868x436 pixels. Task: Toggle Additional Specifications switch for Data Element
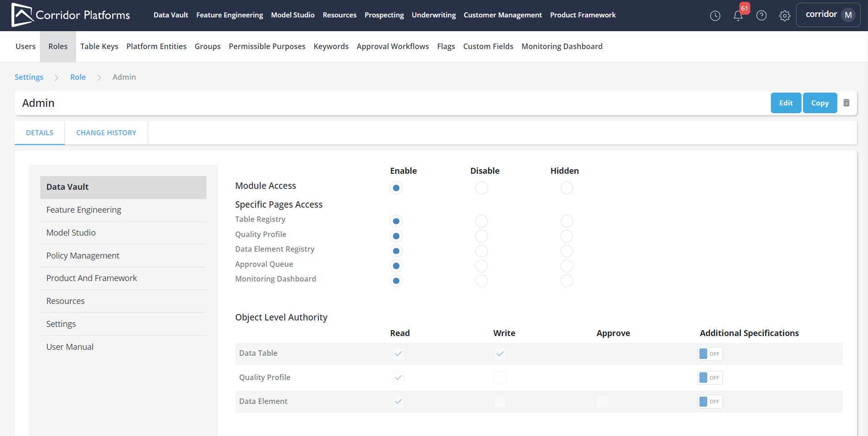pos(710,402)
